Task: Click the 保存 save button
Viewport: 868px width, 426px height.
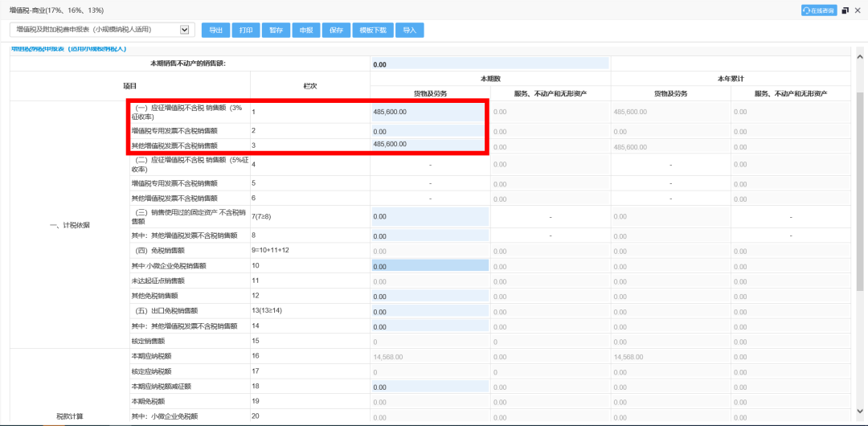Action: pyautogui.click(x=335, y=30)
